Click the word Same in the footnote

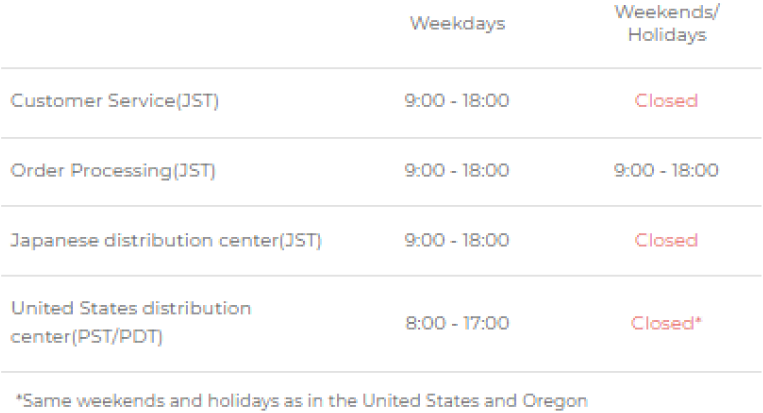44,401
